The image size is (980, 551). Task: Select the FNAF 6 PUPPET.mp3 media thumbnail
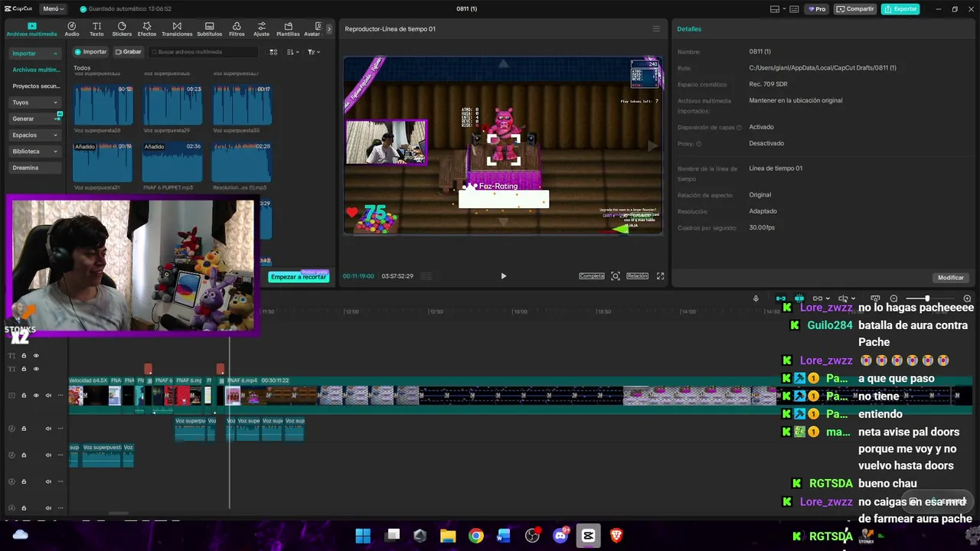click(172, 161)
